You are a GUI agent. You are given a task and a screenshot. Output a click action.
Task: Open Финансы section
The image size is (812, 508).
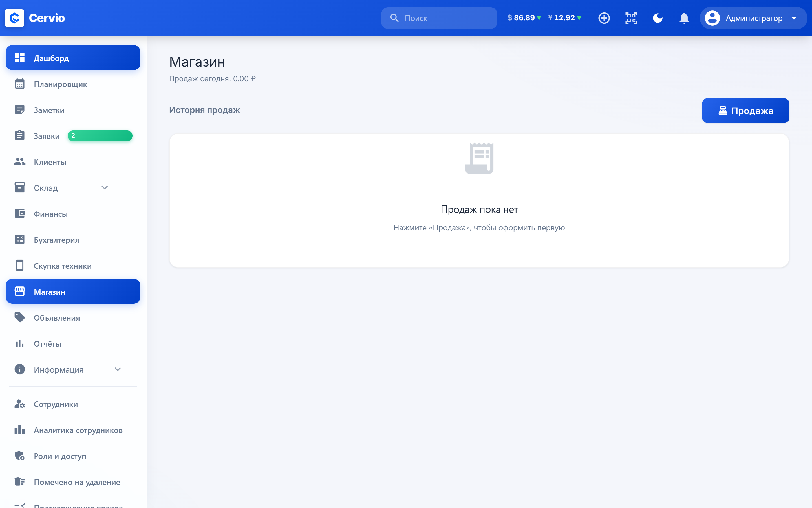(x=73, y=213)
